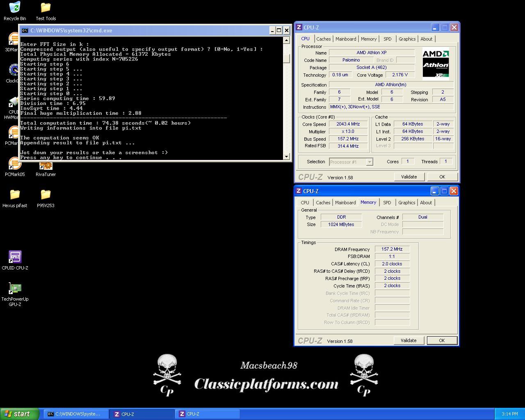
Task: Open Graphics tab in top CPU-Z window
Action: 407,39
